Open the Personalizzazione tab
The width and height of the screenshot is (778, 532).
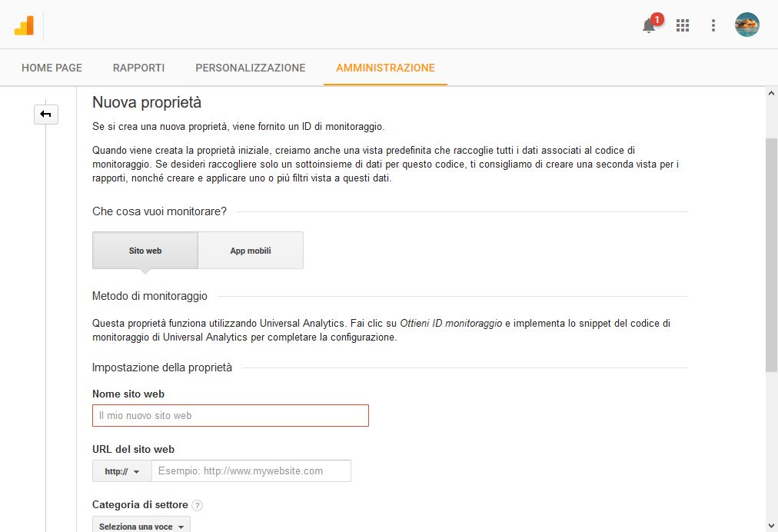pos(251,68)
